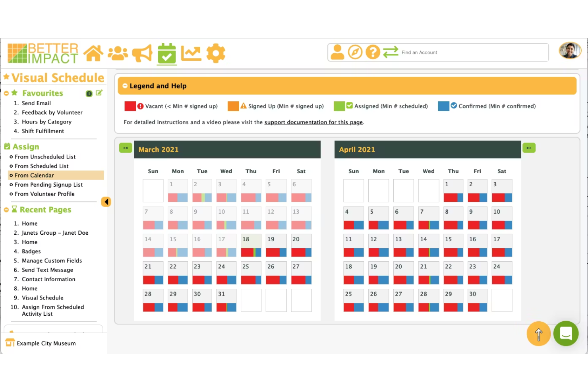Click the forward arrow to show May
Image resolution: width=588 pixels, height=392 pixels.
click(x=529, y=147)
